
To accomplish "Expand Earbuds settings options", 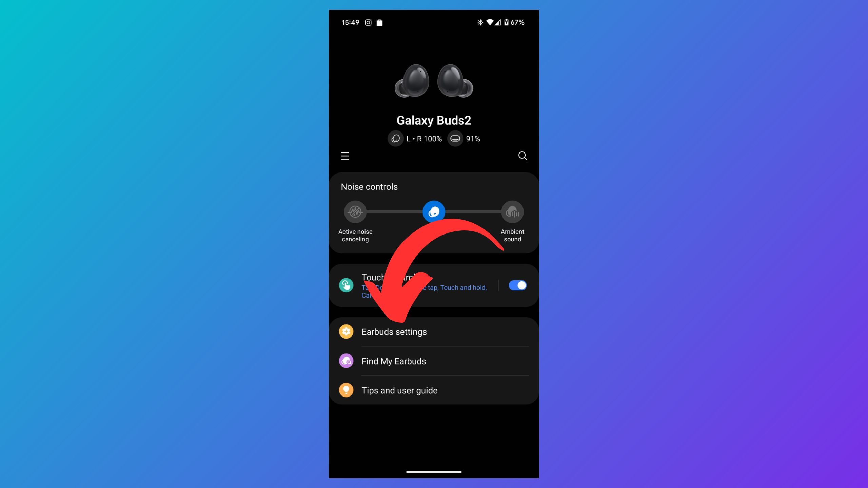I will pyautogui.click(x=433, y=332).
